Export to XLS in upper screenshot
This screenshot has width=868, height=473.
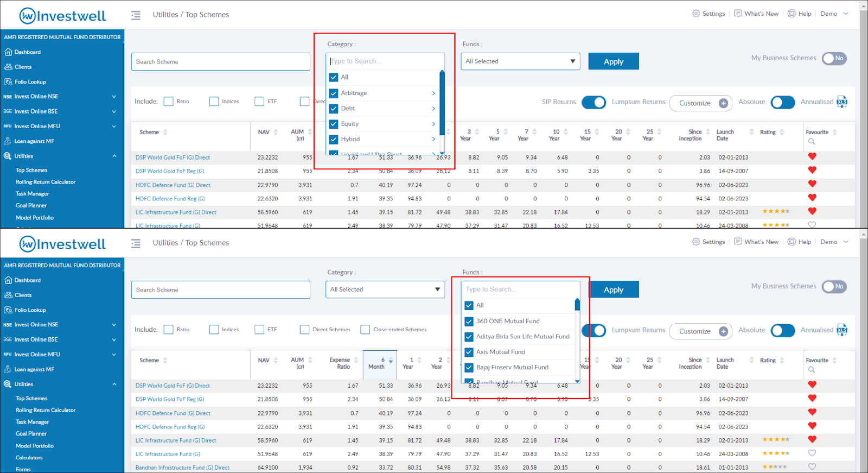(x=841, y=102)
